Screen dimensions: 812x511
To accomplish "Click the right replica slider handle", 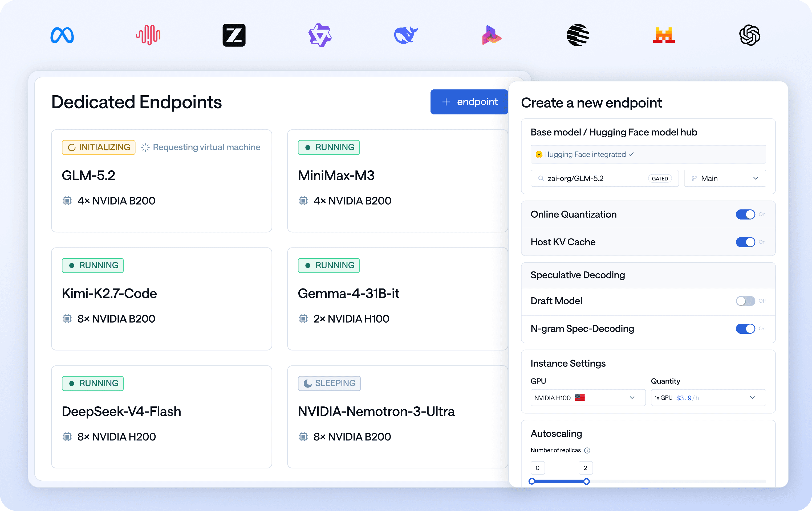I will tap(586, 481).
